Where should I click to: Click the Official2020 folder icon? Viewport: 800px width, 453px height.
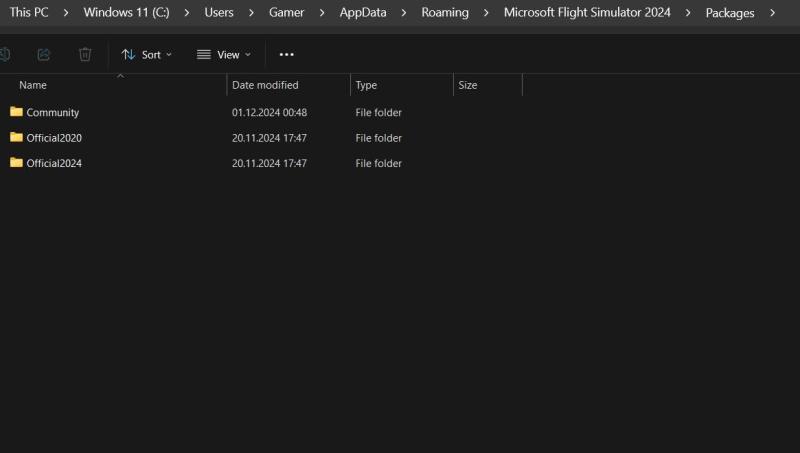[x=16, y=137]
